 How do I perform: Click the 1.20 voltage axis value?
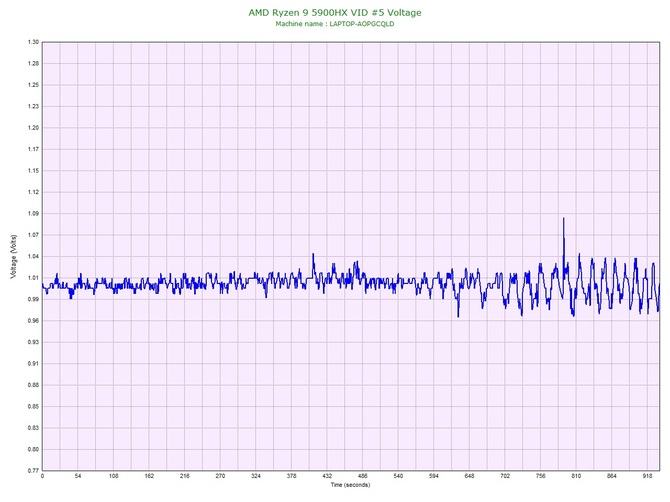point(33,128)
